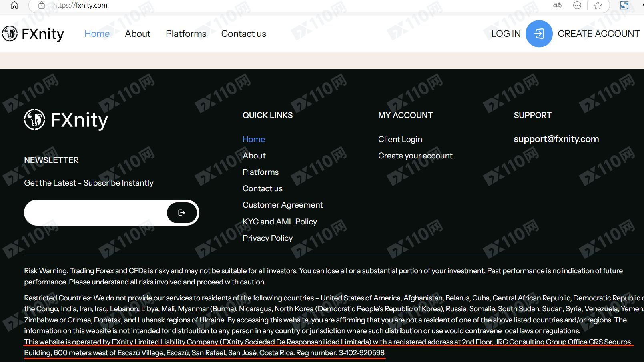Click the Create your account link
This screenshot has height=362, width=644.
pos(415,156)
